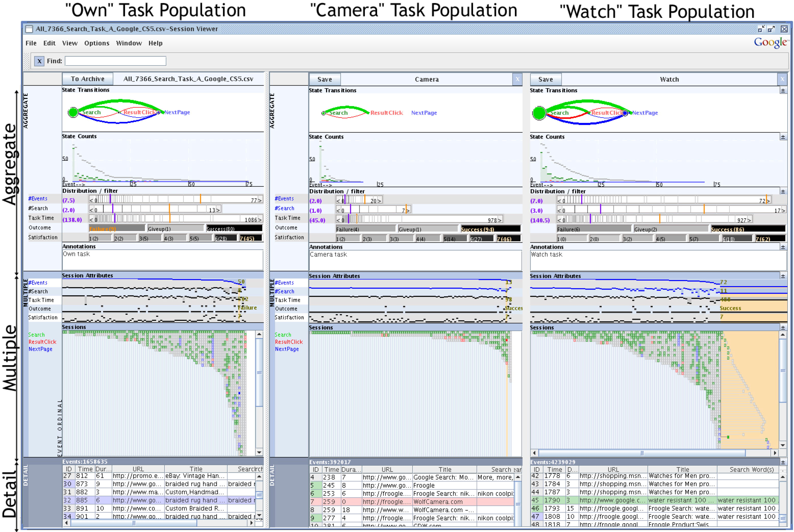Collapse Watch Session Attributes section with ±
The height and width of the screenshot is (532, 794).
pos(783,276)
